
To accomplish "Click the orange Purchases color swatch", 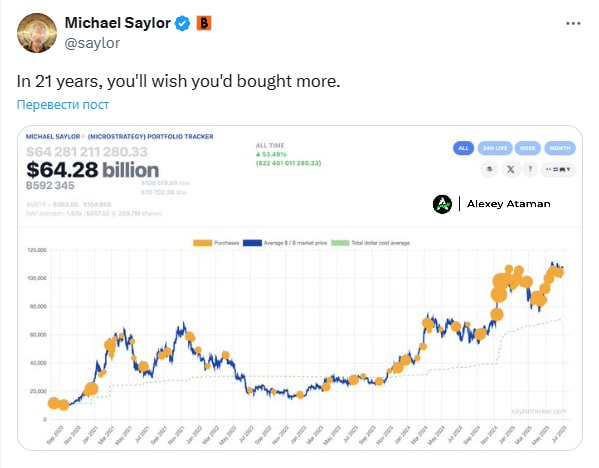I will pyautogui.click(x=202, y=243).
